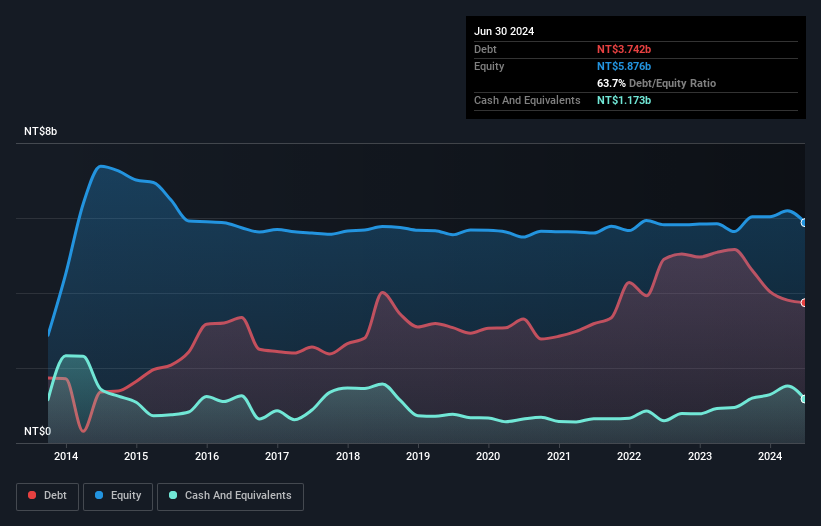Screen dimensions: 821x526
Task: Click the 2017 x-axis label
Action: (x=277, y=456)
